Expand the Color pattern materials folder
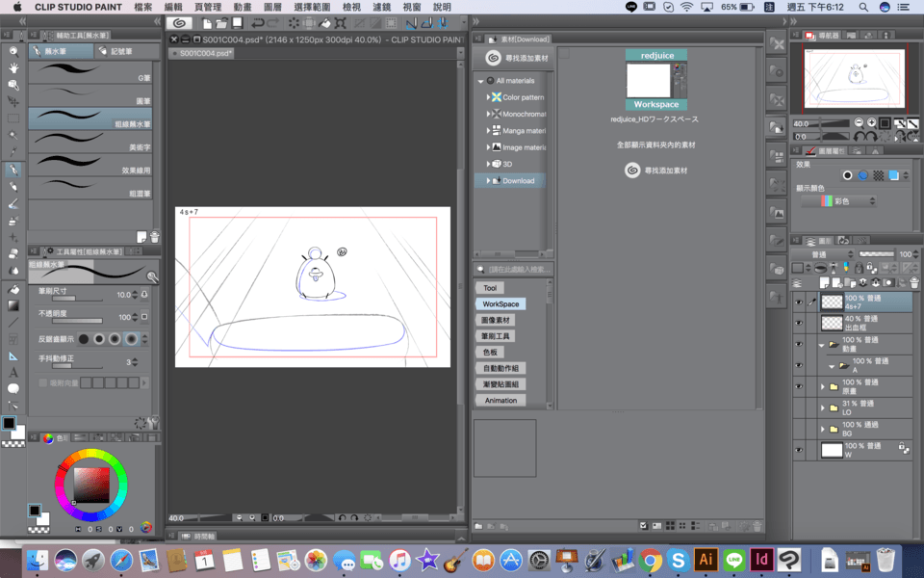 click(x=488, y=97)
